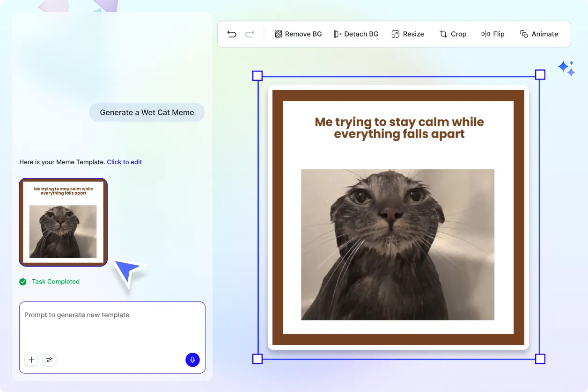The image size is (588, 392).
Task: Open the Resize tool
Action: point(408,34)
